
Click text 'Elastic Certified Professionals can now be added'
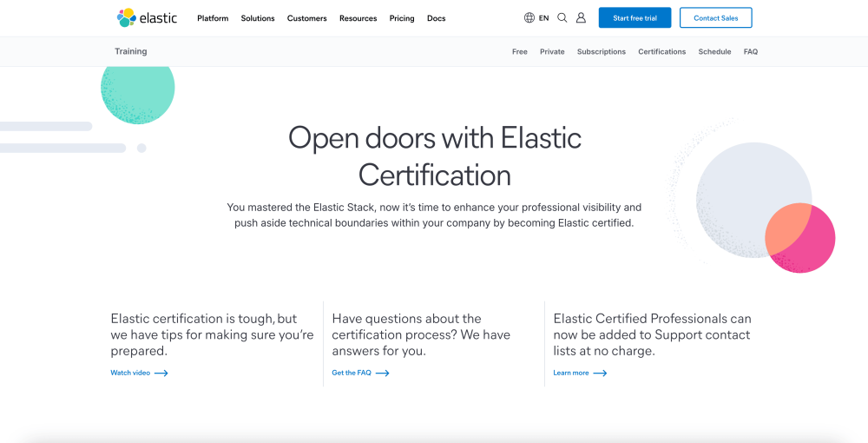click(x=652, y=327)
